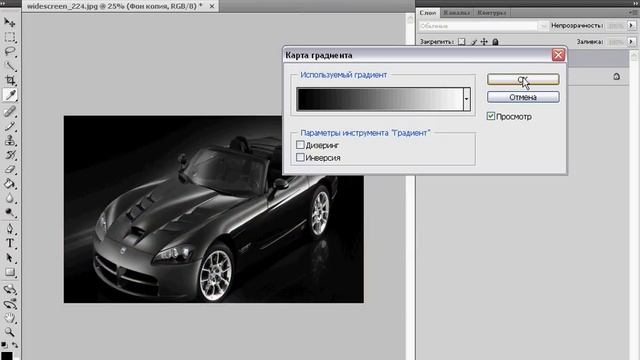Screen dimensions: 640x360
Task: Open the gradient picker dropdown arrow
Action: pyautogui.click(x=467, y=99)
